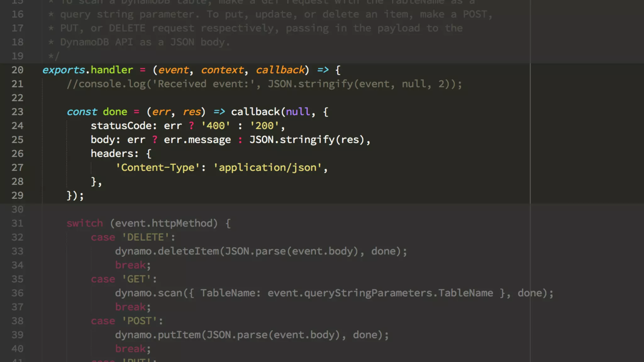The image size is (644, 362).
Task: Click the 'Content-Type' string key
Action: coord(158,167)
